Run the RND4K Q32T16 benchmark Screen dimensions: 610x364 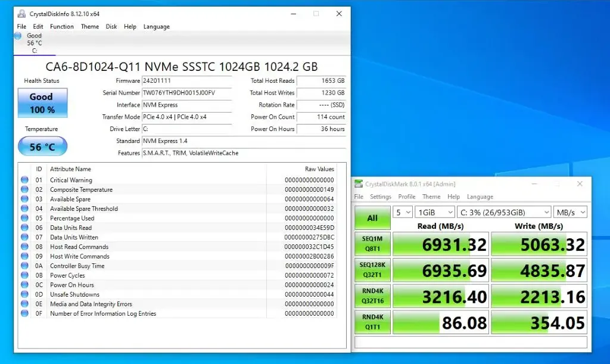372,295
